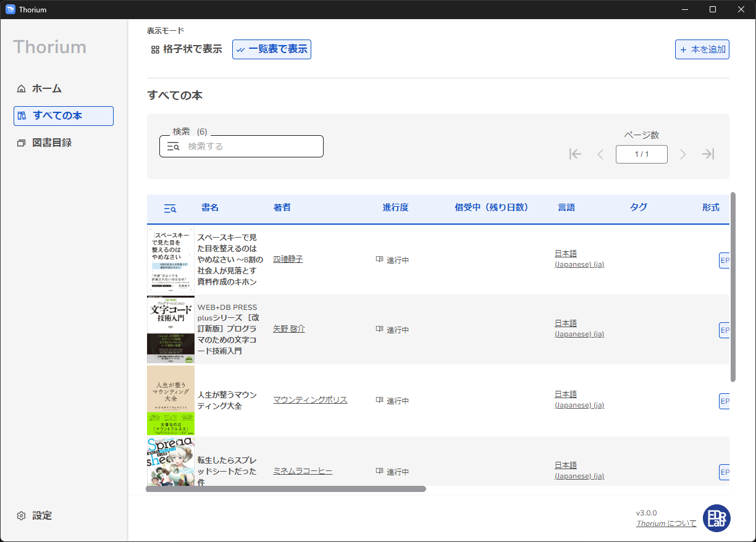Click the search icon inside the search box

pos(174,147)
